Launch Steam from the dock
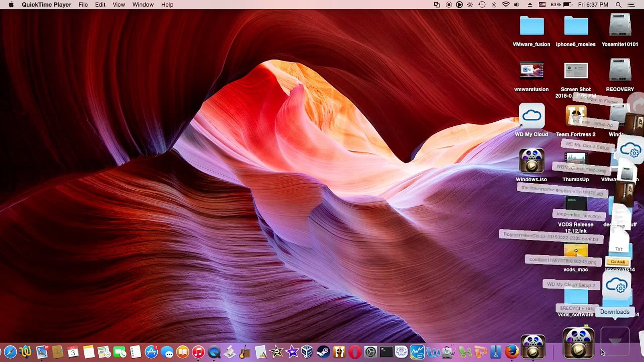This screenshot has width=644, height=362. click(x=323, y=352)
